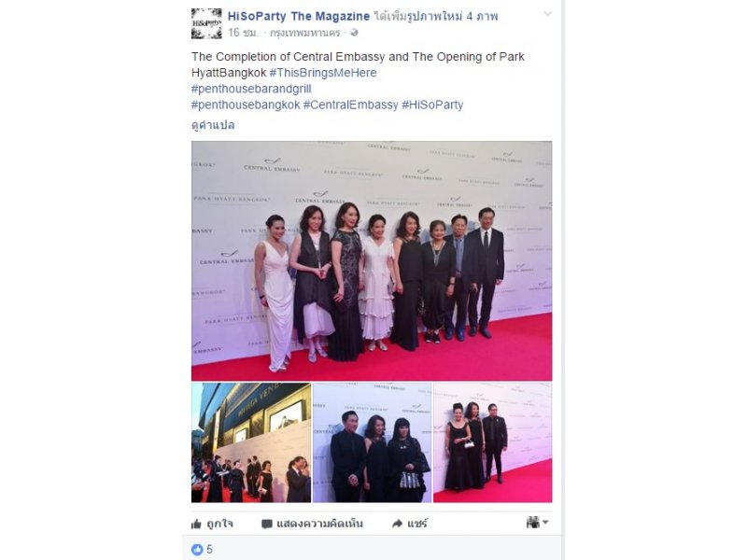Viewport: 747px width, 560px height.
Task: Open the #penthousebangkok hashtag
Action: (x=246, y=105)
